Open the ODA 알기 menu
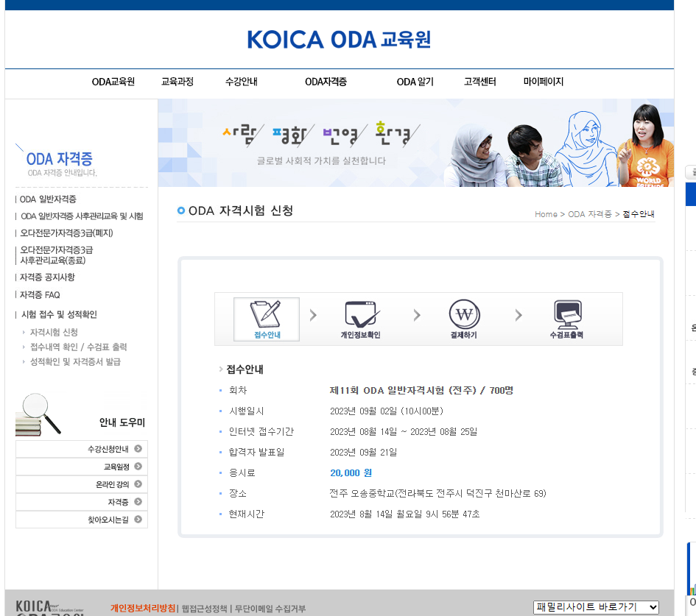Screen dimensions: 696x616 tap(415, 82)
